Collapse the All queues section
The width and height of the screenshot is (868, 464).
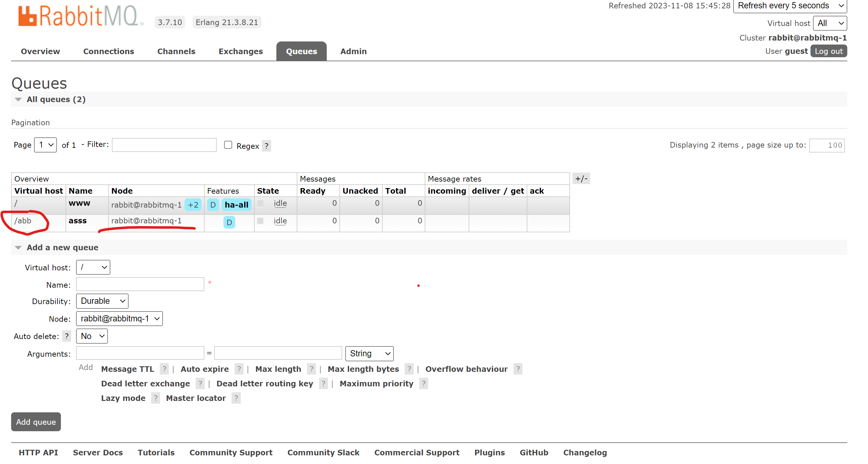(56, 99)
